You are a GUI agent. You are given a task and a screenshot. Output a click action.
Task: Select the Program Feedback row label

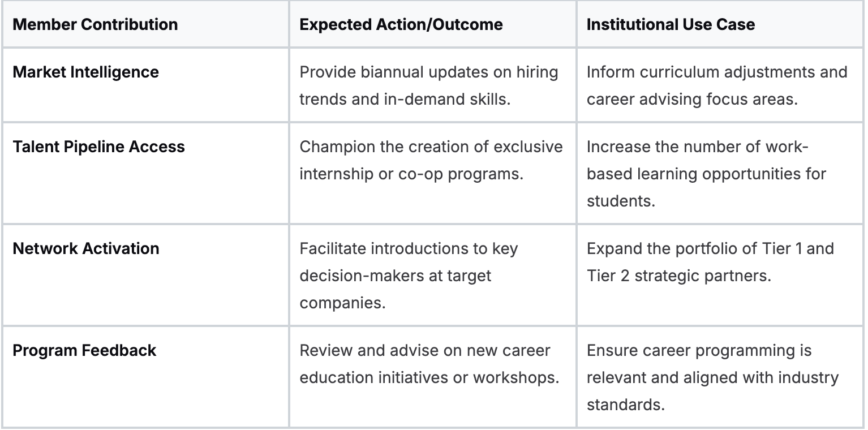(84, 350)
